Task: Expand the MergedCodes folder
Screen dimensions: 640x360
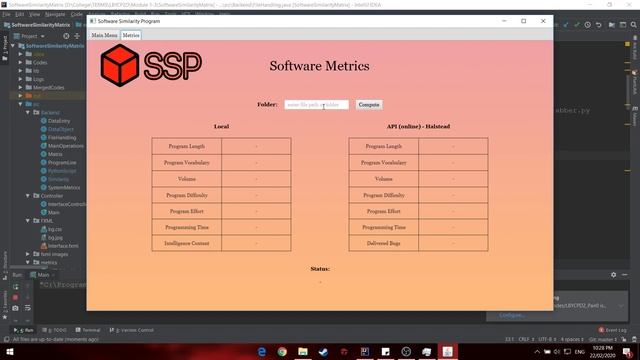Action: 20,87
